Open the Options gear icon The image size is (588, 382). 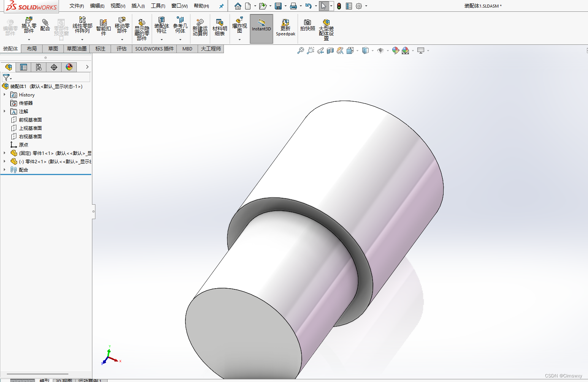pyautogui.click(x=359, y=6)
